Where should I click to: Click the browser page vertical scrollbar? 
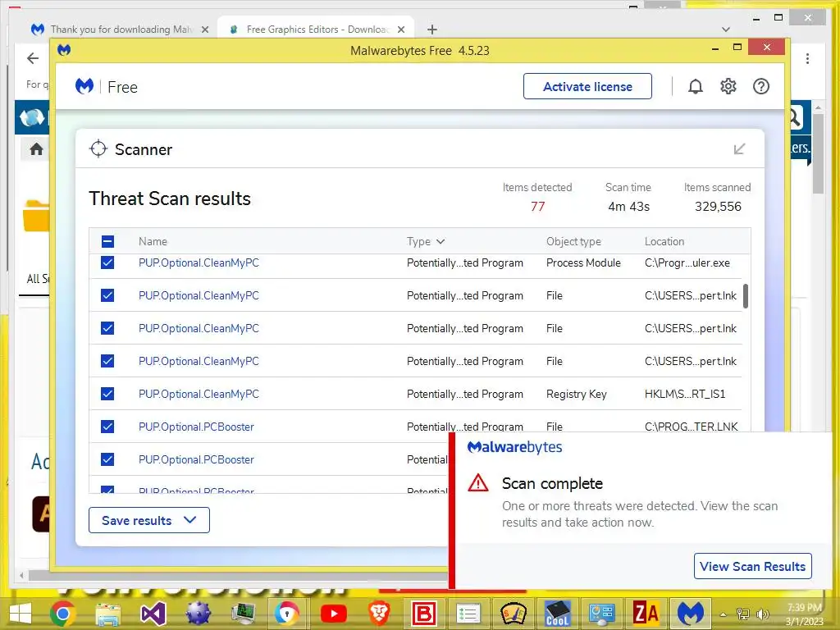pos(818,153)
